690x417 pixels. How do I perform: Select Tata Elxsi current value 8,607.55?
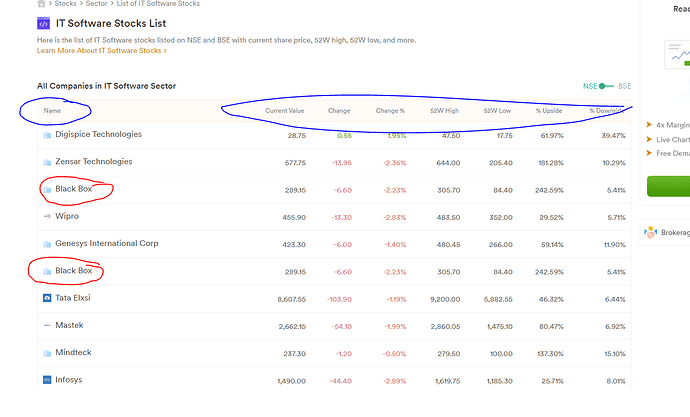(x=291, y=299)
